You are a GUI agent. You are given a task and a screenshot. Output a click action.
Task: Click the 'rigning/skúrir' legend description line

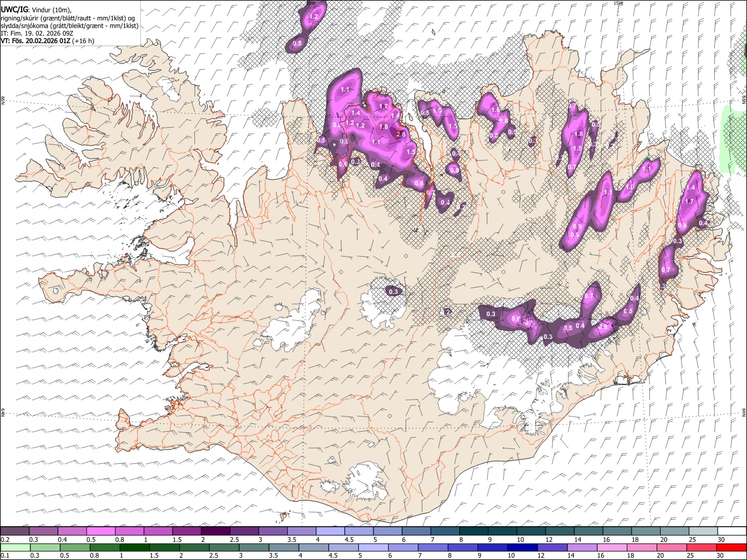(68, 18)
